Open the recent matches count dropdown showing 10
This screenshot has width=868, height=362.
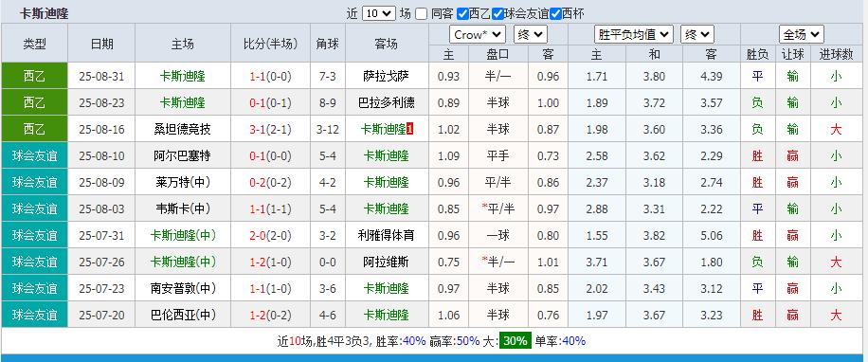tap(379, 14)
